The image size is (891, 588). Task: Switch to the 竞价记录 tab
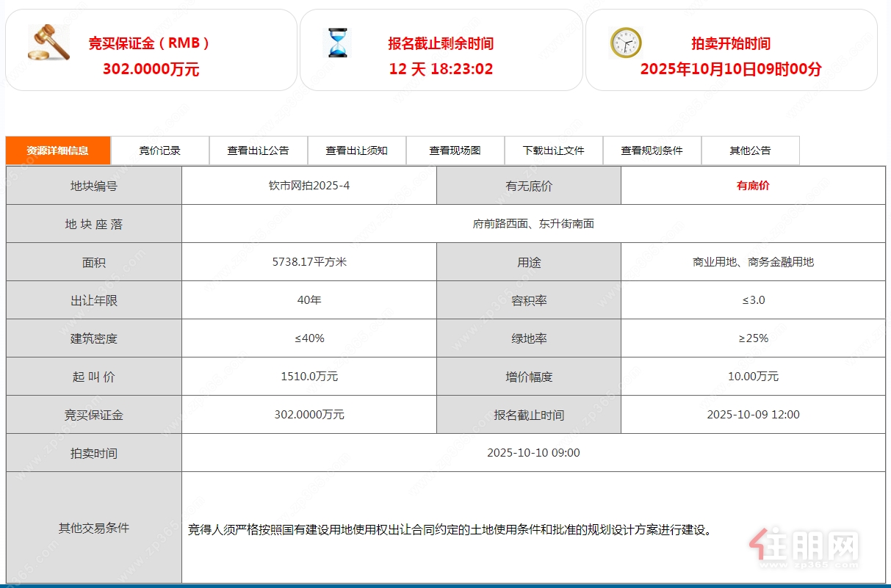click(x=160, y=150)
